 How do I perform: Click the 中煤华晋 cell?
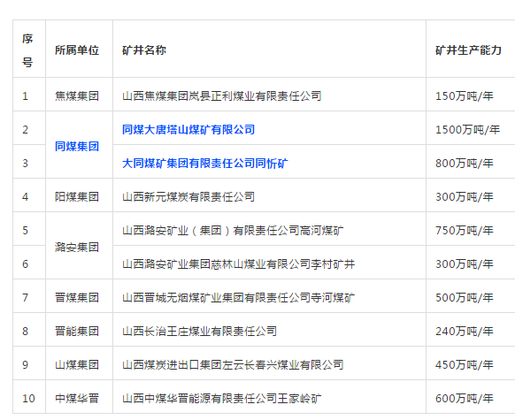pyautogui.click(x=79, y=397)
